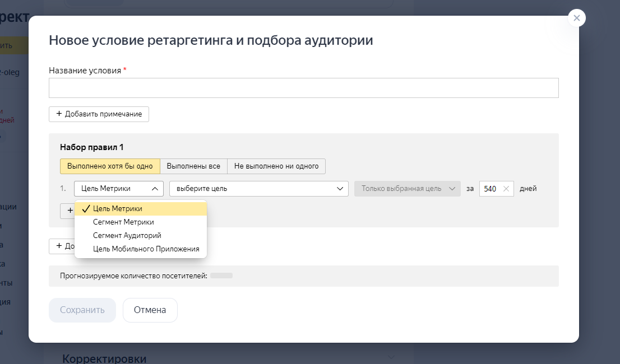
Task: Clear the 540 days value
Action: [x=506, y=189]
